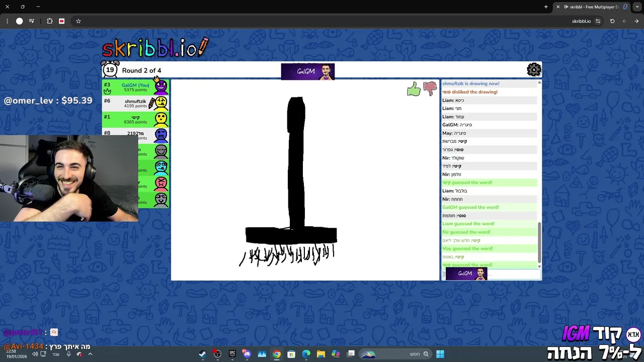The height and width of the screenshot is (362, 644).
Task: Click the purple GalGM avatar
Action: (160, 86)
